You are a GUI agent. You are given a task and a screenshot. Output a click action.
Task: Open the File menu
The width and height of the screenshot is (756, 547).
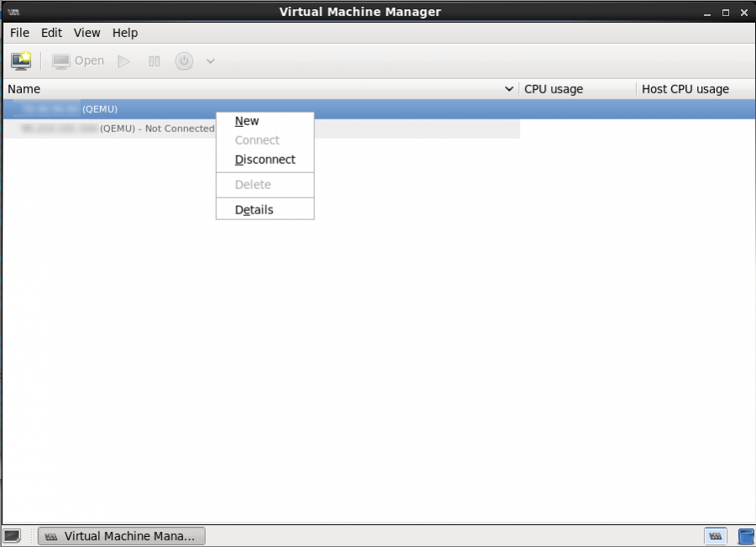(19, 33)
